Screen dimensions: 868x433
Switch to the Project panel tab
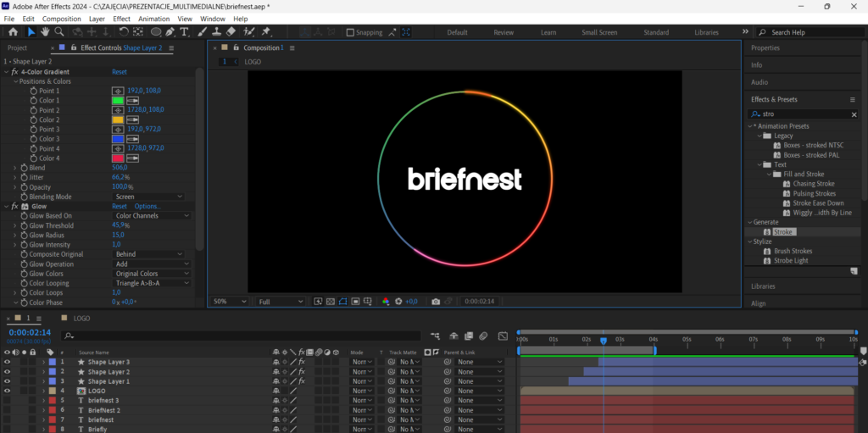[x=17, y=47]
